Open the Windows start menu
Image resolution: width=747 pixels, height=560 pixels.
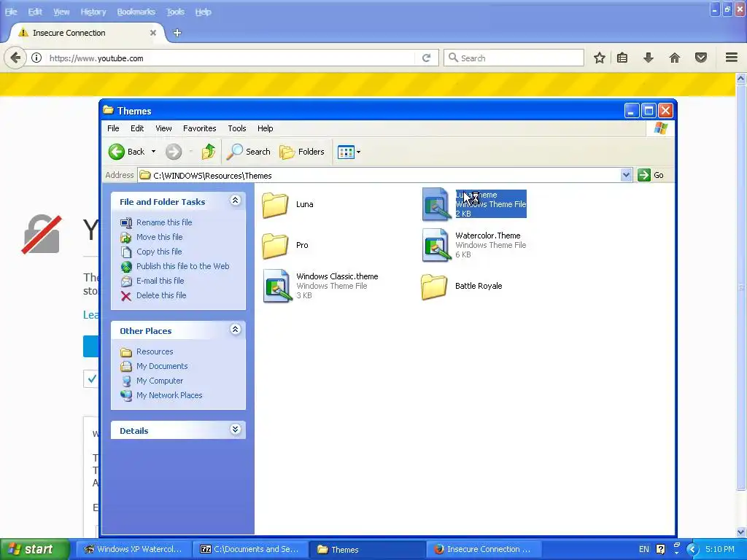[34, 550]
